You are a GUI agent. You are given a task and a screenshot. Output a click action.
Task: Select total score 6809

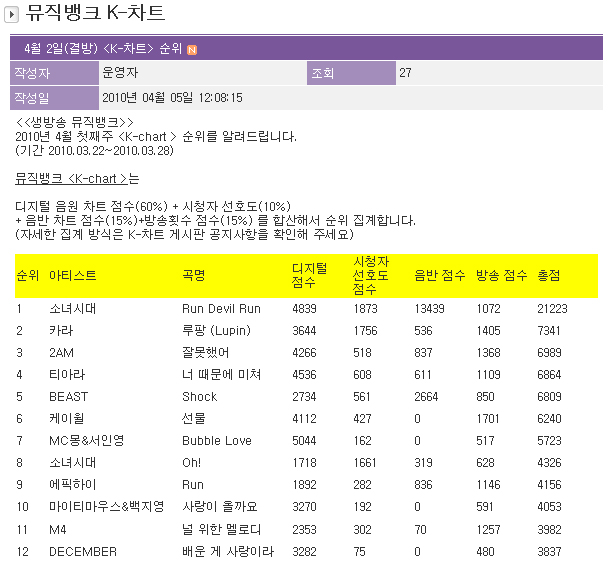549,397
